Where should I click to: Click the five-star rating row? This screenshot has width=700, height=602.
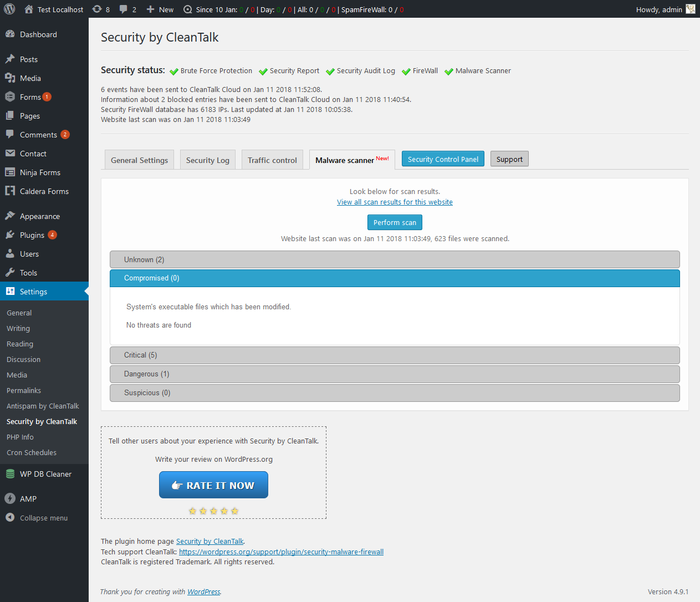(x=213, y=511)
